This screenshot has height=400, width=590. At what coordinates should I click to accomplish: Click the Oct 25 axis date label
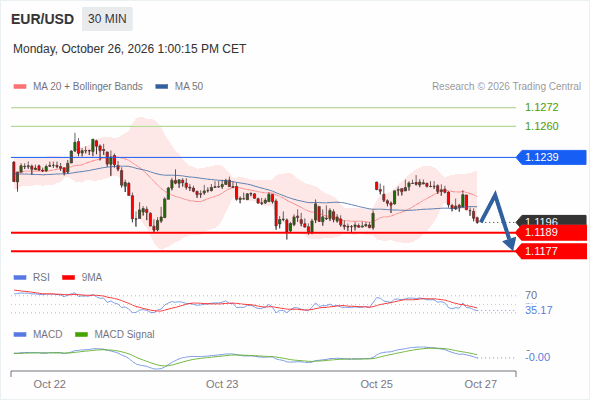[x=376, y=384]
